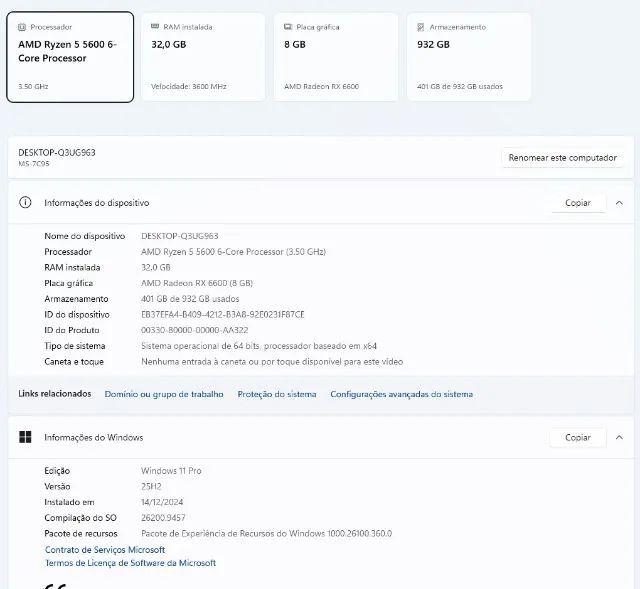
Task: Collapse the Informações do Windows section
Action: 619,438
